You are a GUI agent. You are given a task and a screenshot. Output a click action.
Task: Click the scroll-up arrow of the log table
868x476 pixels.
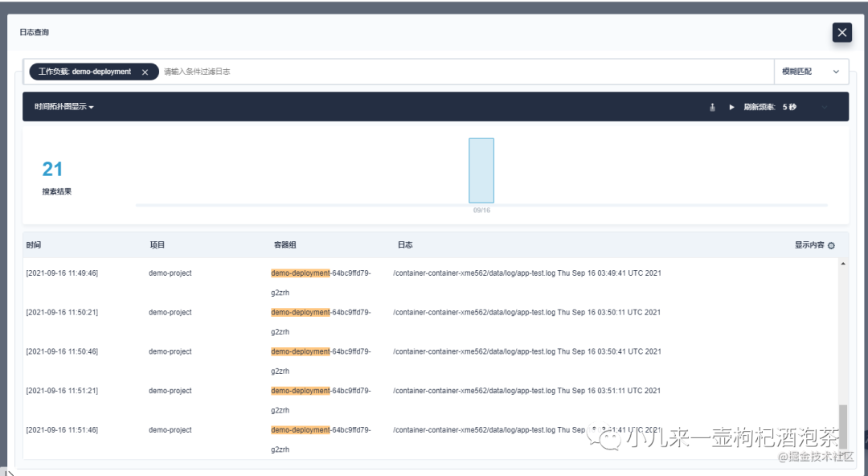coord(843,264)
